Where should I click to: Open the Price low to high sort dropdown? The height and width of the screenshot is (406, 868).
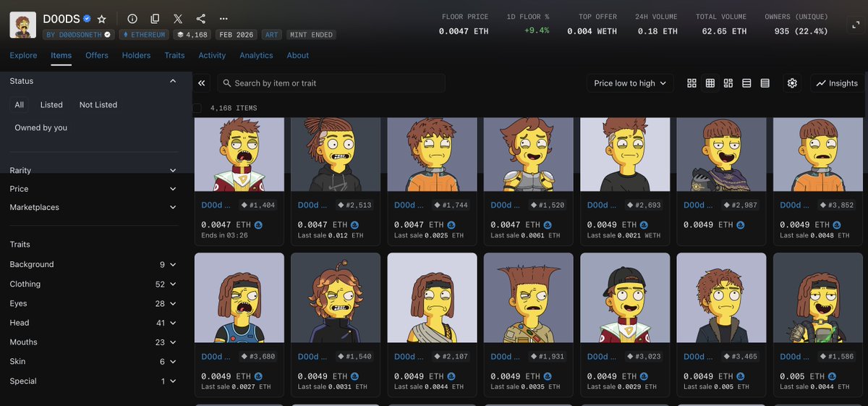tap(630, 83)
